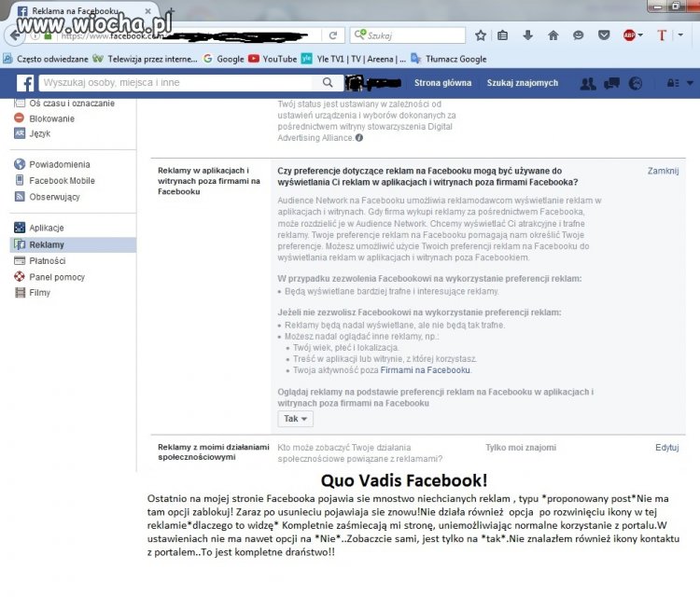Open the Tak dropdown

coord(295,419)
